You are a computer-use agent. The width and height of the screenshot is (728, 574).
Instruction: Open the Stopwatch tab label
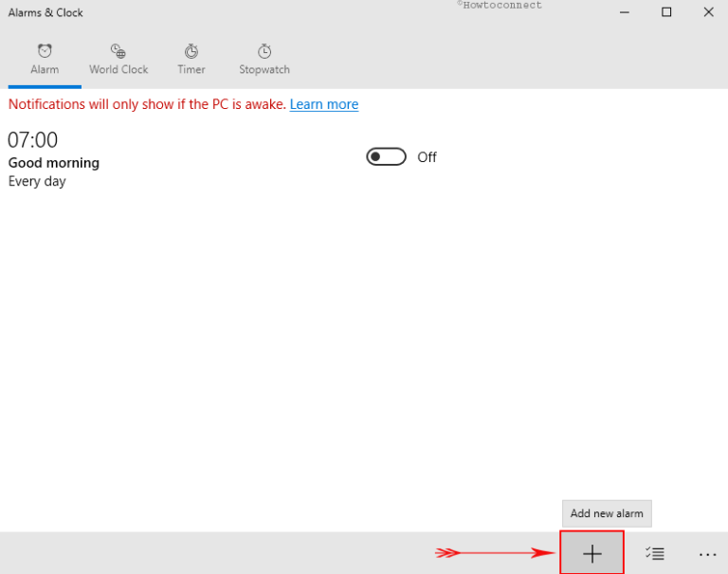tap(264, 70)
